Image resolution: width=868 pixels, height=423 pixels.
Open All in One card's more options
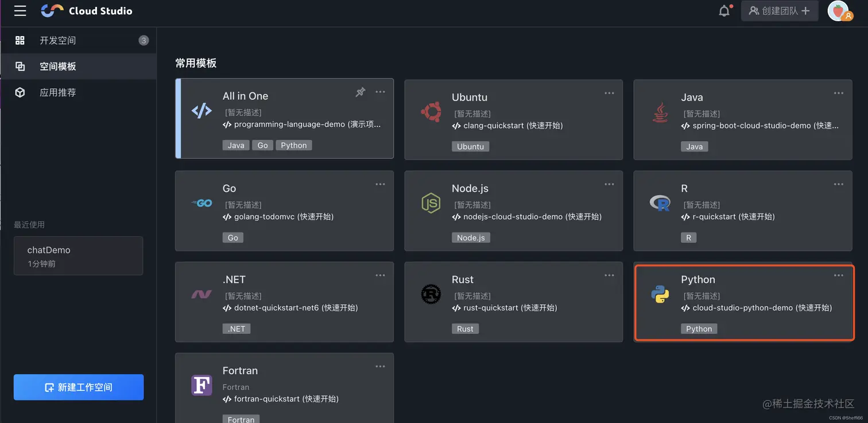pos(380,92)
